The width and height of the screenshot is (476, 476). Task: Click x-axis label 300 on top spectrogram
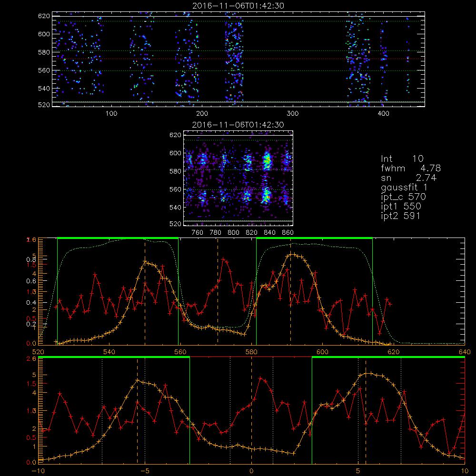293,114
